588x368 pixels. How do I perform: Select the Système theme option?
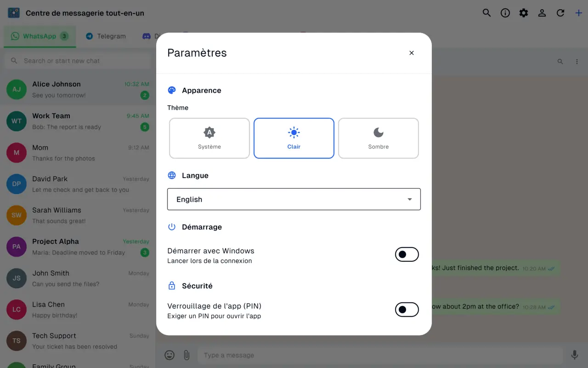(209, 138)
